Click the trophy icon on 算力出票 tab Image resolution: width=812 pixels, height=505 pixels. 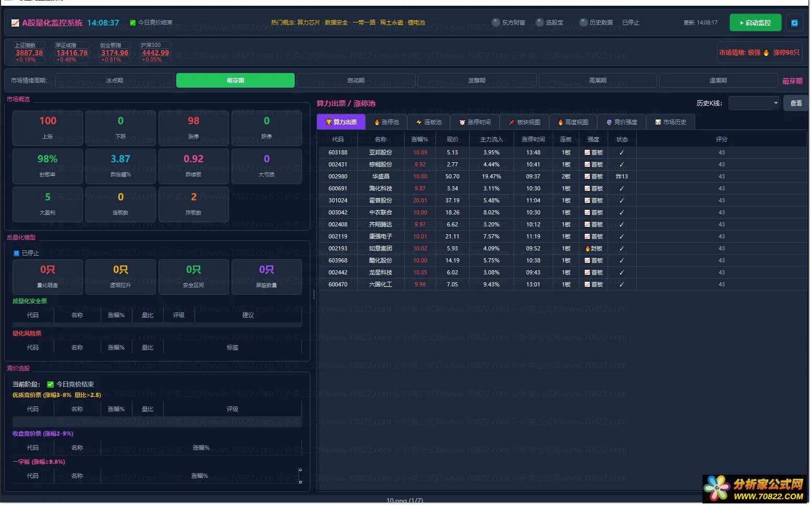(329, 123)
